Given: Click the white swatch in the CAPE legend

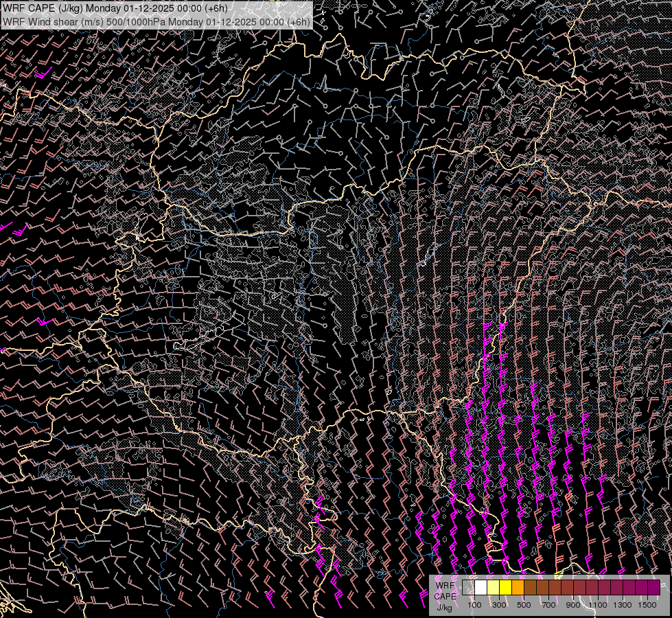Looking at the screenshot, I should [x=480, y=587].
